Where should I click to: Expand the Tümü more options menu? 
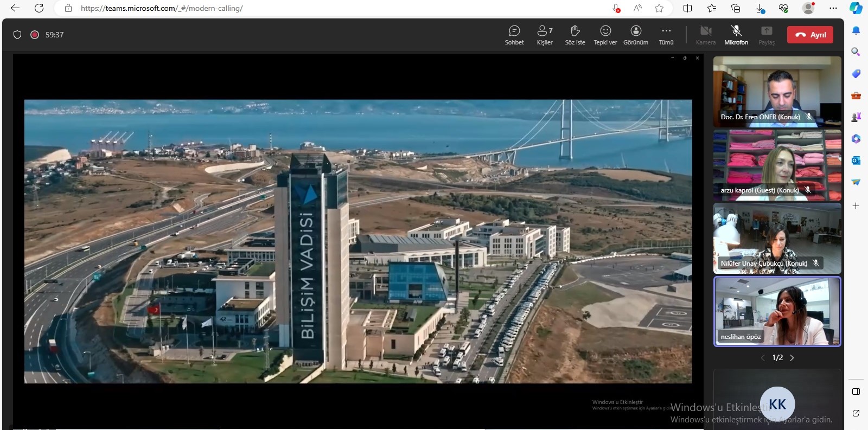[x=666, y=35]
